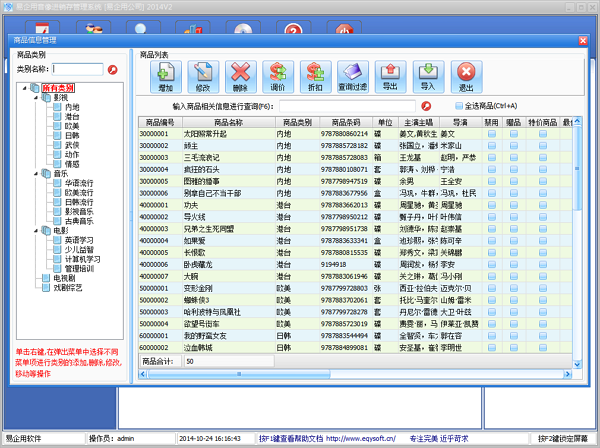Toggle 禁用 checkbox for product 30000001

pos(492,134)
